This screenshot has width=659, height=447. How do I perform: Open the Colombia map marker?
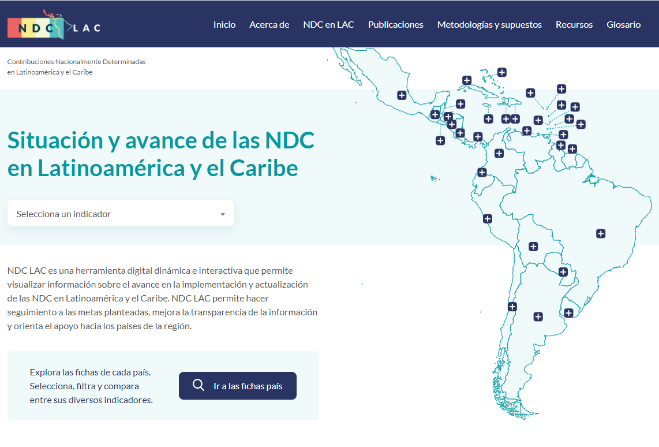[499, 153]
